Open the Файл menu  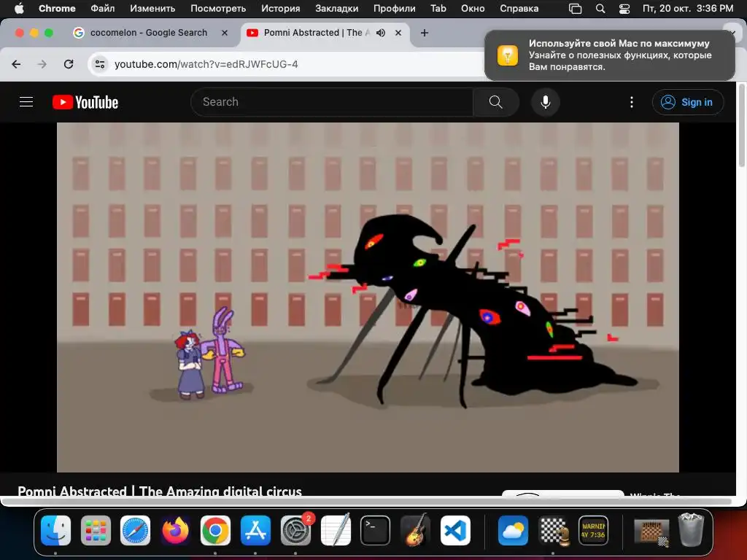click(102, 8)
